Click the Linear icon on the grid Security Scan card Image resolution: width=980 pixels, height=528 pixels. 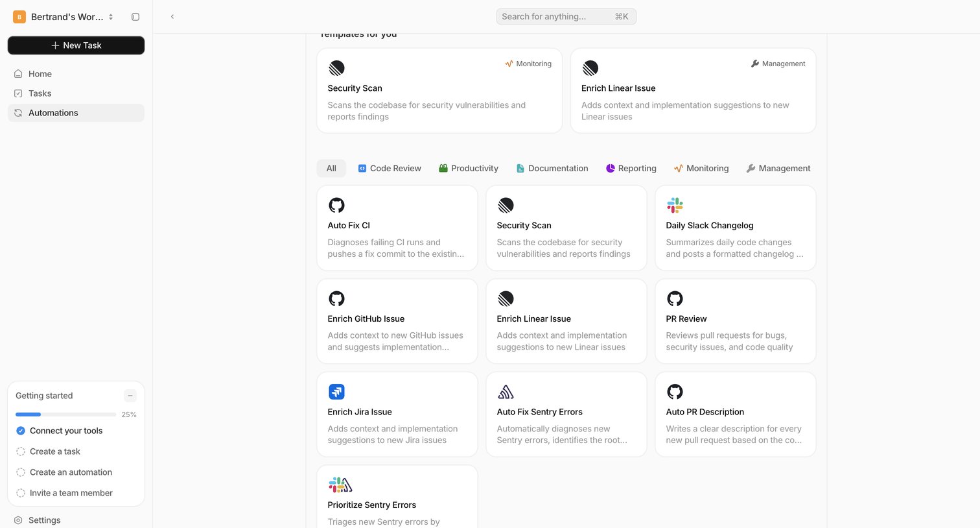pos(506,205)
